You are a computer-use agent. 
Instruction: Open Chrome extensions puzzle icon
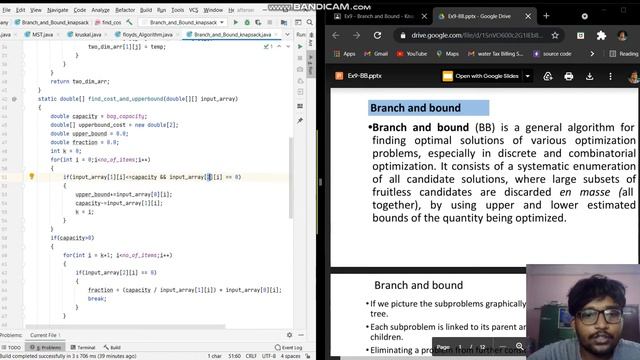pos(601,36)
